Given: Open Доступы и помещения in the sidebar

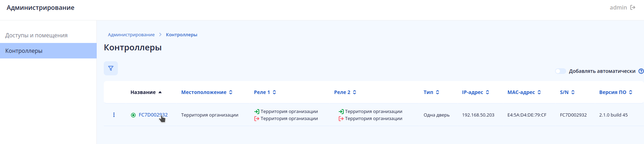Looking at the screenshot, I should 36,35.
